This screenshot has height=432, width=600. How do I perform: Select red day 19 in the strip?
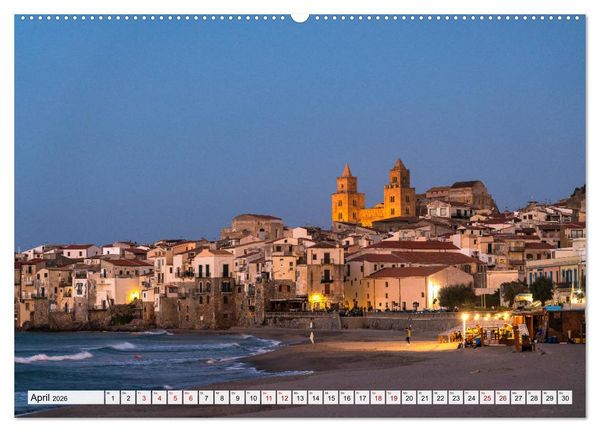(394, 398)
